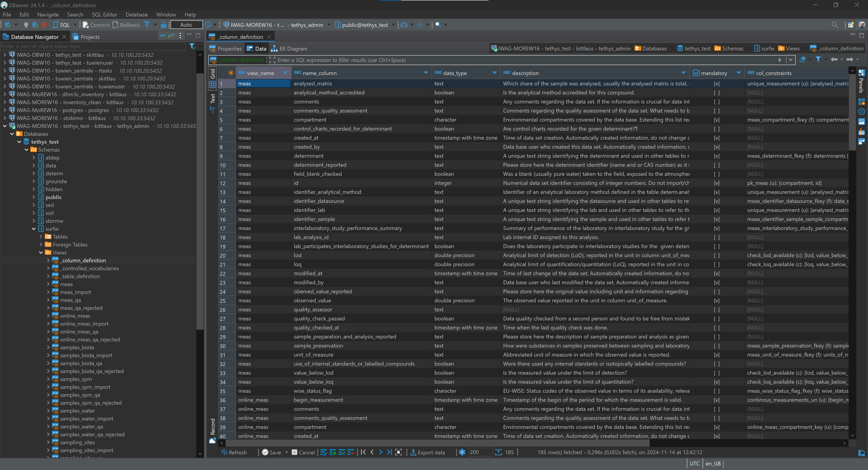Expand the Tables folder under surfw
The height and width of the screenshot is (470, 868).
click(41, 237)
